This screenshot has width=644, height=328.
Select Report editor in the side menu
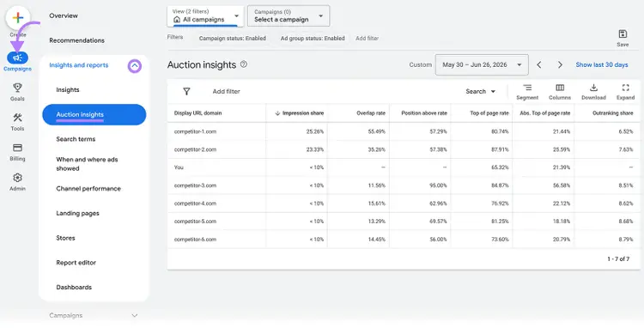coord(76,263)
